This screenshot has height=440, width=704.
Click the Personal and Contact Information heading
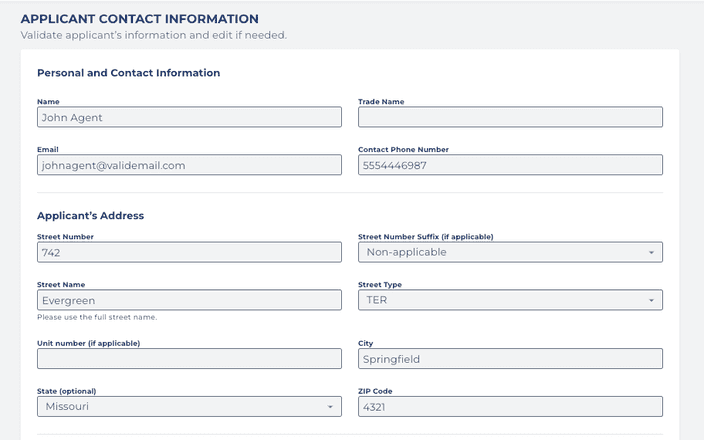click(128, 73)
